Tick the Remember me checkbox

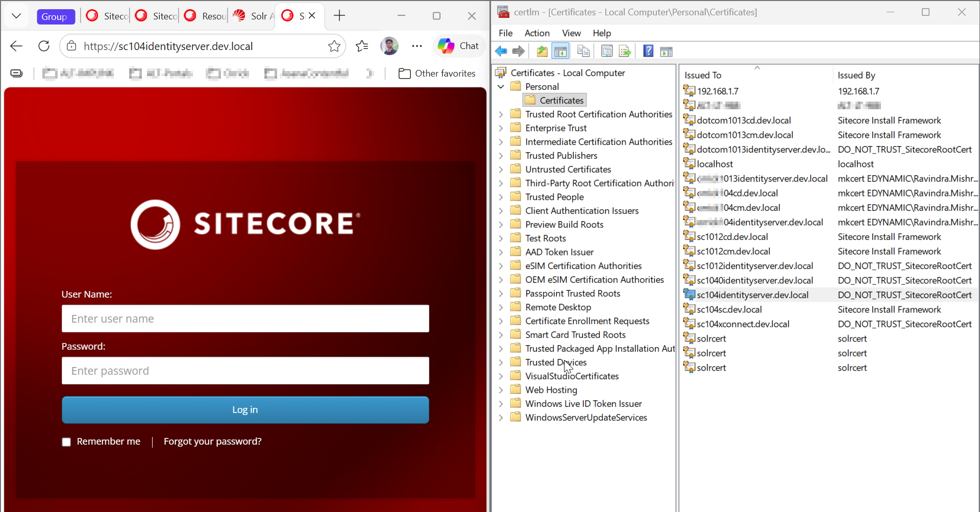point(66,442)
